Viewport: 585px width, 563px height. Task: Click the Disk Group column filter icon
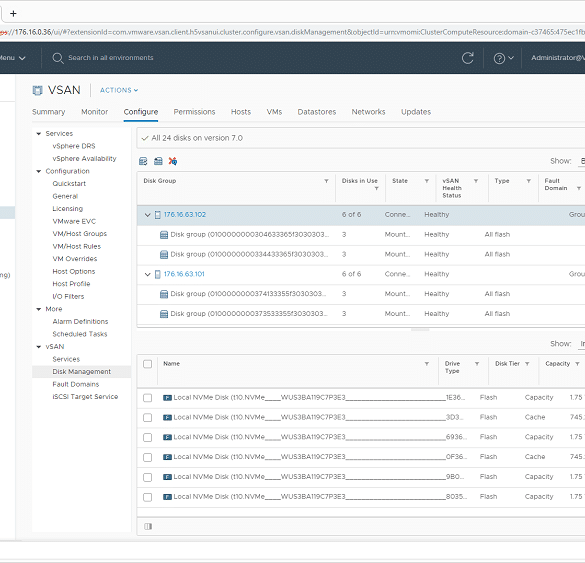click(326, 181)
